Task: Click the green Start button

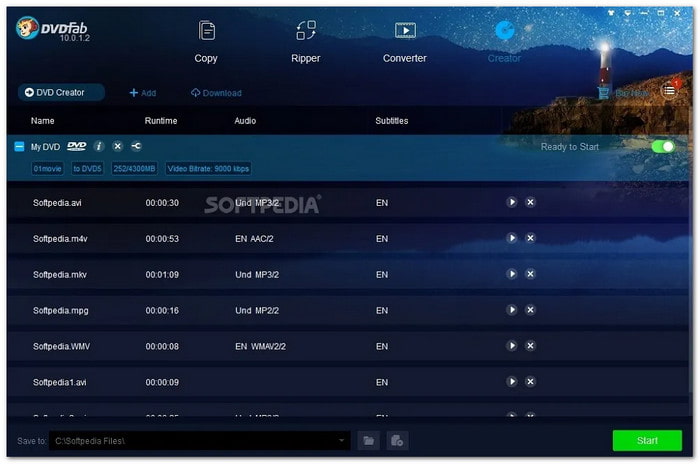Action: tap(647, 440)
